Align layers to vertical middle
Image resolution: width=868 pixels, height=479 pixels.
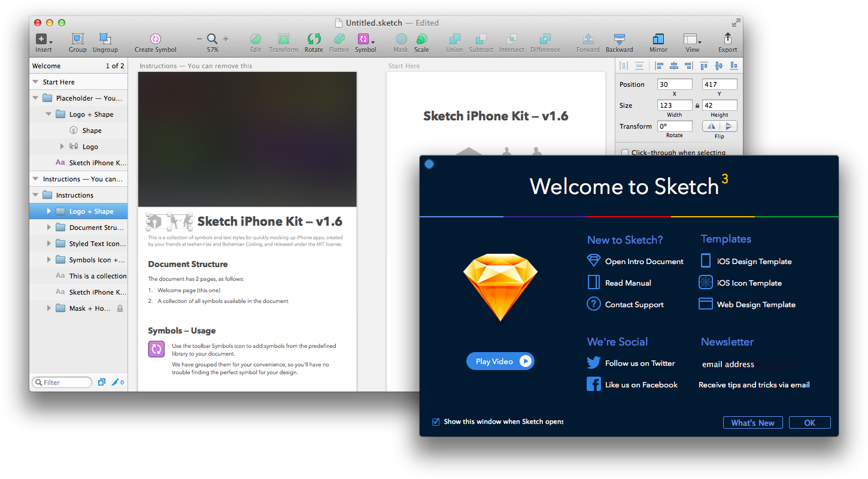(x=719, y=66)
